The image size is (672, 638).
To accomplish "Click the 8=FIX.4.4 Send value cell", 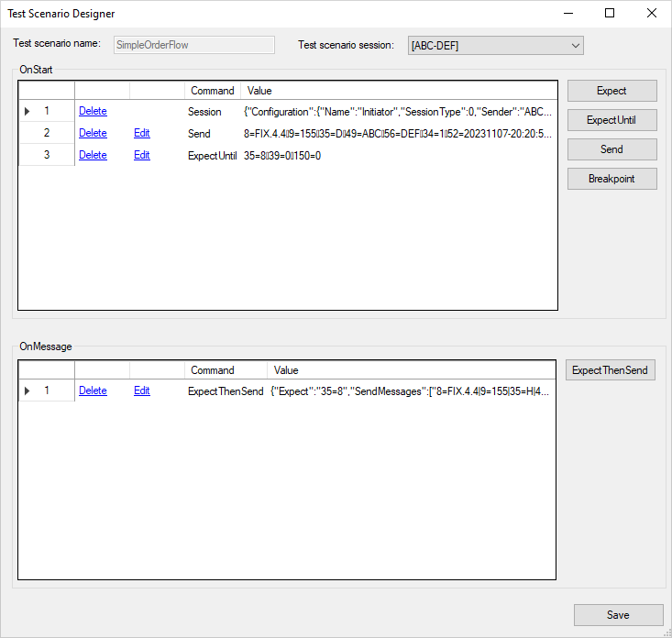I will (399, 133).
